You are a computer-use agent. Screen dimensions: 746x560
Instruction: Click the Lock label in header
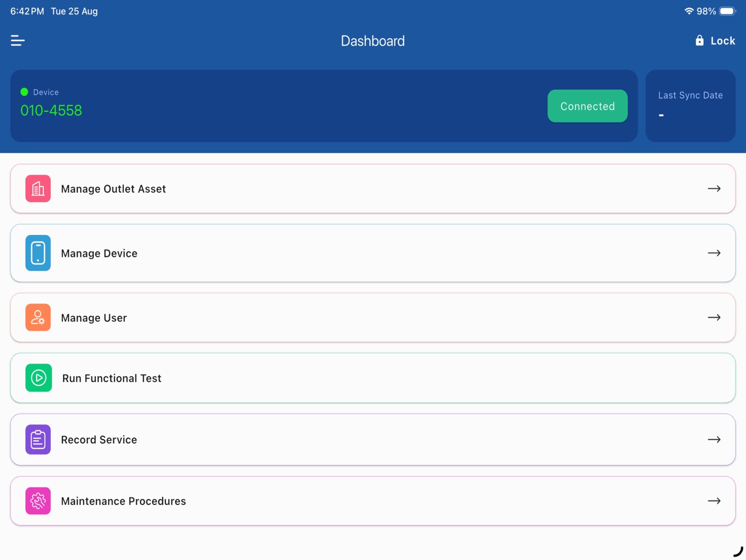click(723, 40)
